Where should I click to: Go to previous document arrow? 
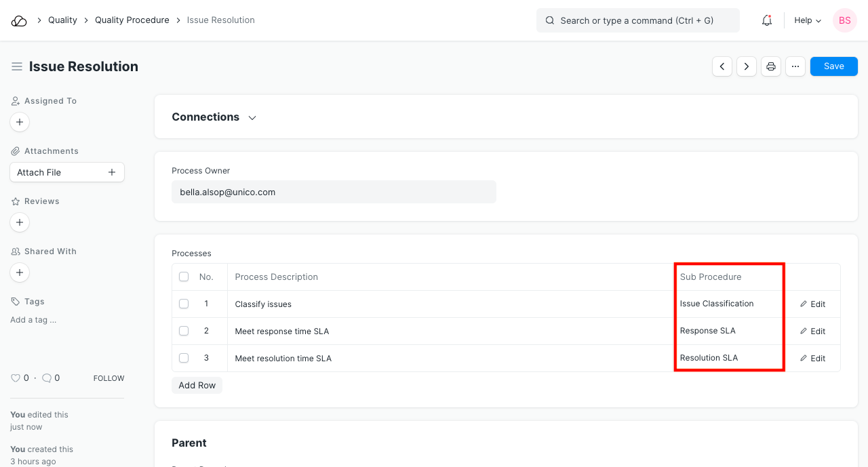(722, 66)
